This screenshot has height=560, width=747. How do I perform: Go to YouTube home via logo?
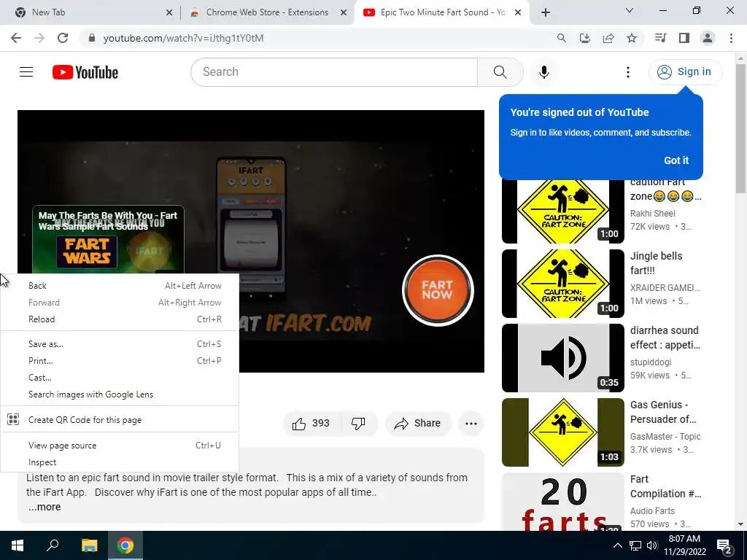(x=85, y=72)
